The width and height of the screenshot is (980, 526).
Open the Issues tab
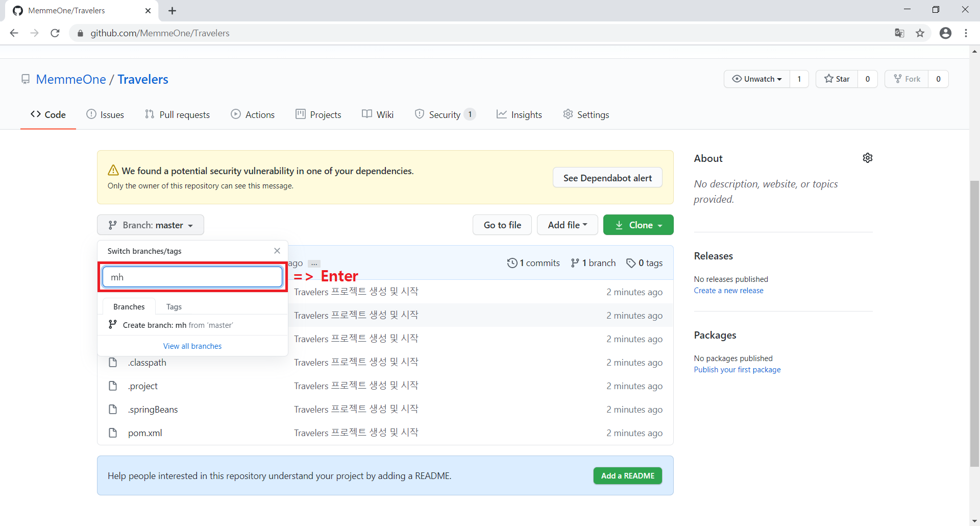click(x=105, y=115)
